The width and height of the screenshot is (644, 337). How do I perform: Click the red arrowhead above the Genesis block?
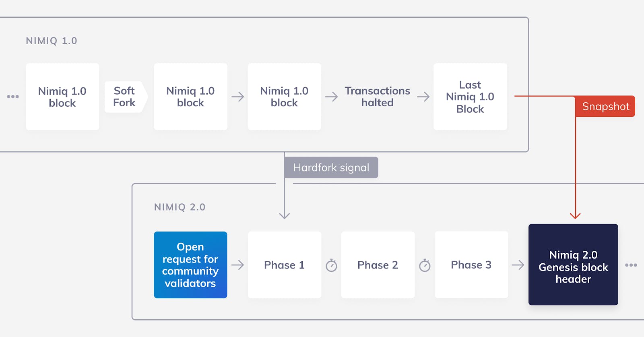[x=575, y=215]
